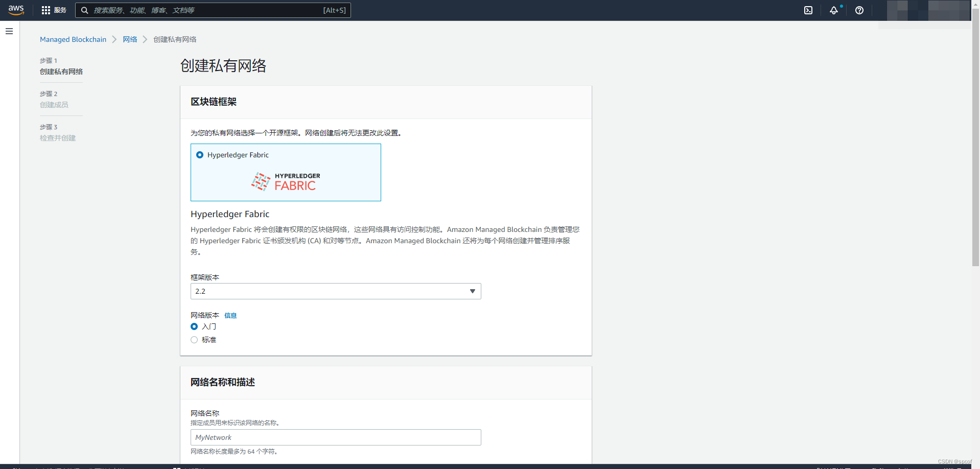Focus the AWS services search box
Image resolution: width=980 pixels, height=469 pixels.
pyautogui.click(x=213, y=10)
